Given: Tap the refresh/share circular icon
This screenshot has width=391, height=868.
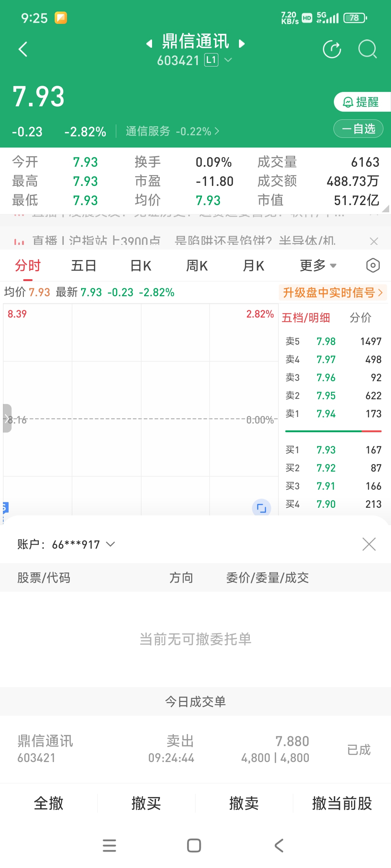Looking at the screenshot, I should coord(332,49).
